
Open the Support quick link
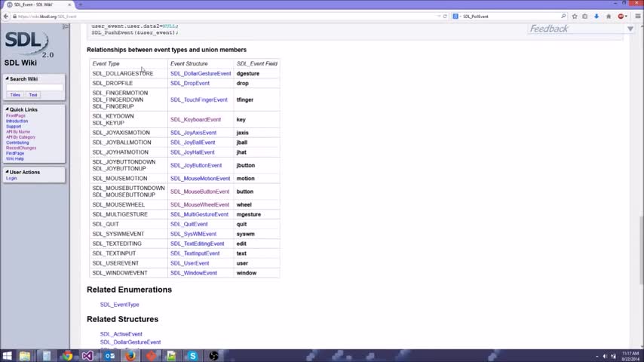point(14,127)
